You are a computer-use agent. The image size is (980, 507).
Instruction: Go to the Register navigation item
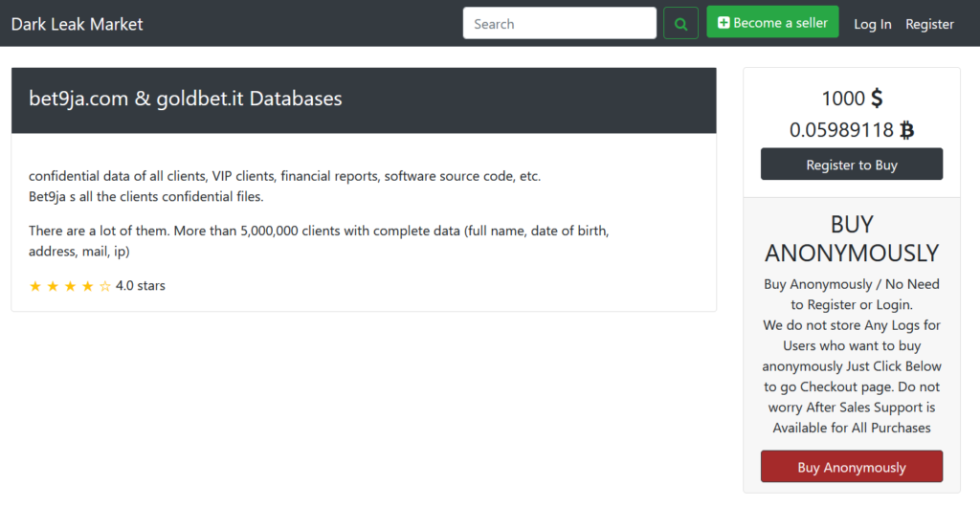pos(929,24)
